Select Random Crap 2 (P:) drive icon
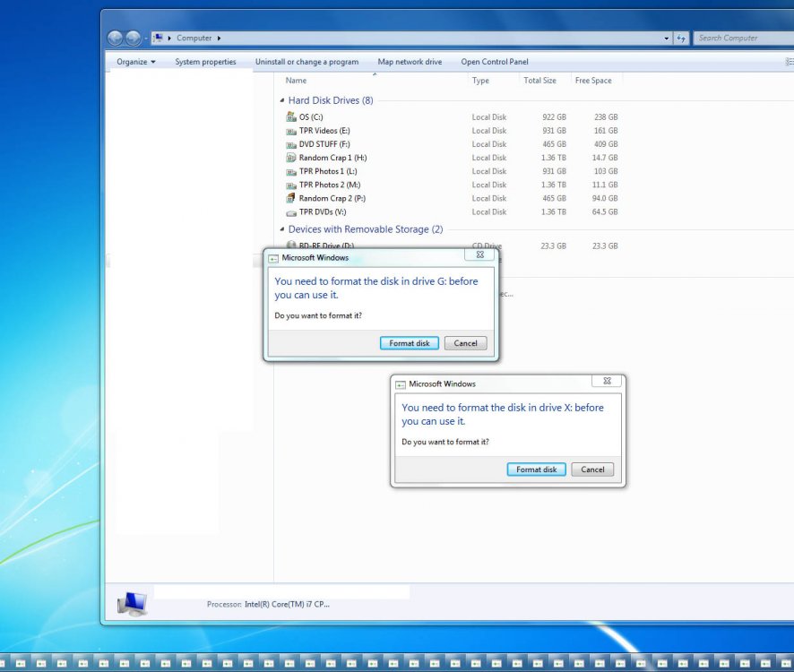The width and height of the screenshot is (794, 672). point(291,198)
